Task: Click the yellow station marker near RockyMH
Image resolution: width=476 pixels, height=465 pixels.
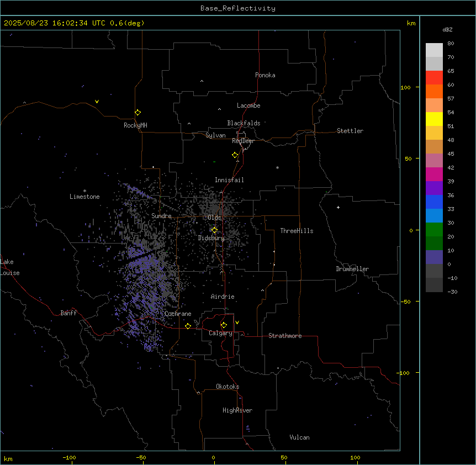Action: tap(137, 113)
